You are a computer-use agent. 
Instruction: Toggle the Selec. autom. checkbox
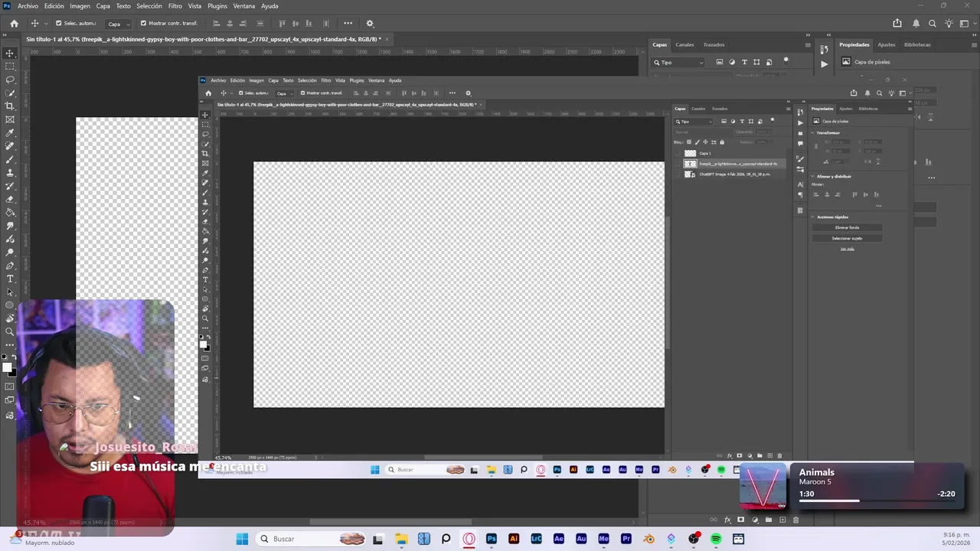tap(59, 24)
